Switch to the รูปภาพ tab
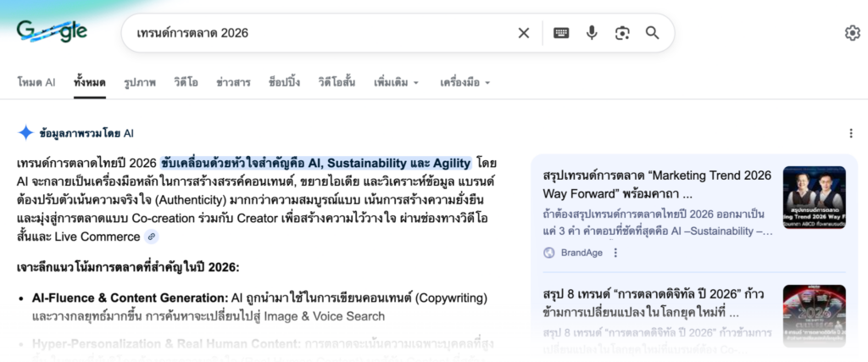The height and width of the screenshot is (362, 868). [x=140, y=82]
